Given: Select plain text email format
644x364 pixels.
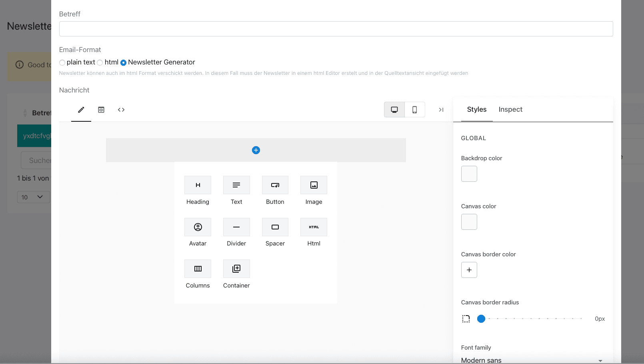Looking at the screenshot, I should [62, 62].
